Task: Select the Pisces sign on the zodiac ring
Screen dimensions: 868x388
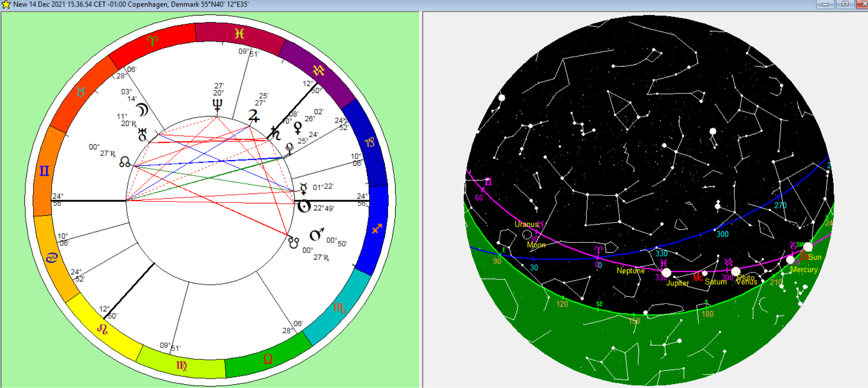Action: point(239,33)
